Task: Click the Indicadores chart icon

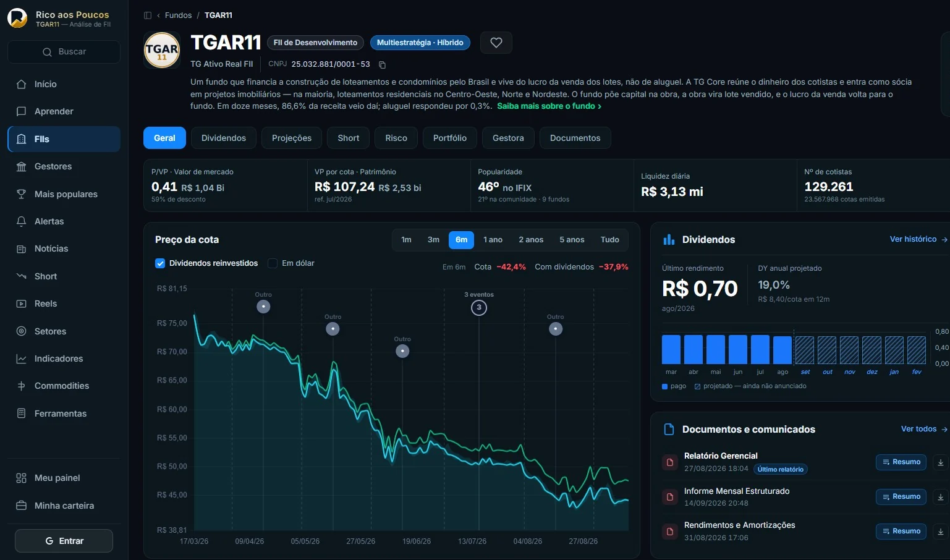Action: pos(21,358)
